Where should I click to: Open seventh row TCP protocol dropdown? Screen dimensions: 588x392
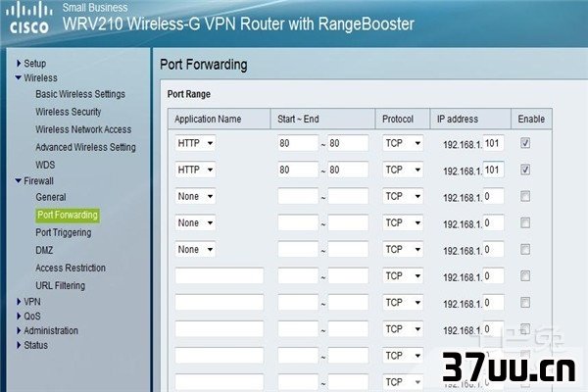click(403, 303)
